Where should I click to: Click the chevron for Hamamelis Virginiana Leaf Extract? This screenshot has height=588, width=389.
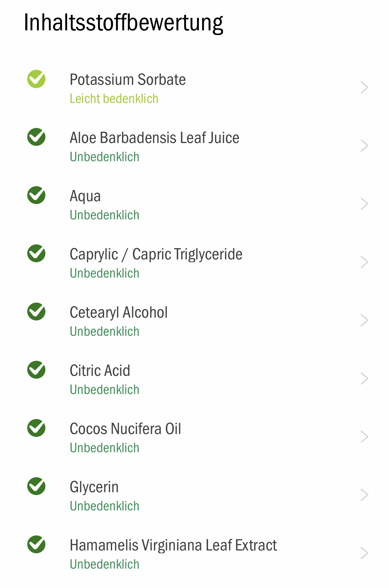(364, 553)
